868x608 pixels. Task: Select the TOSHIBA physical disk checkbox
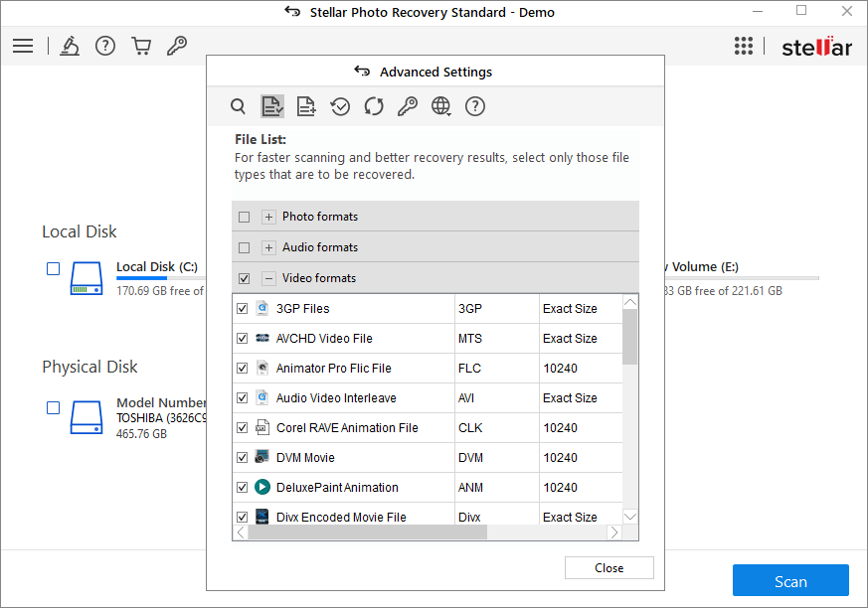(x=53, y=407)
